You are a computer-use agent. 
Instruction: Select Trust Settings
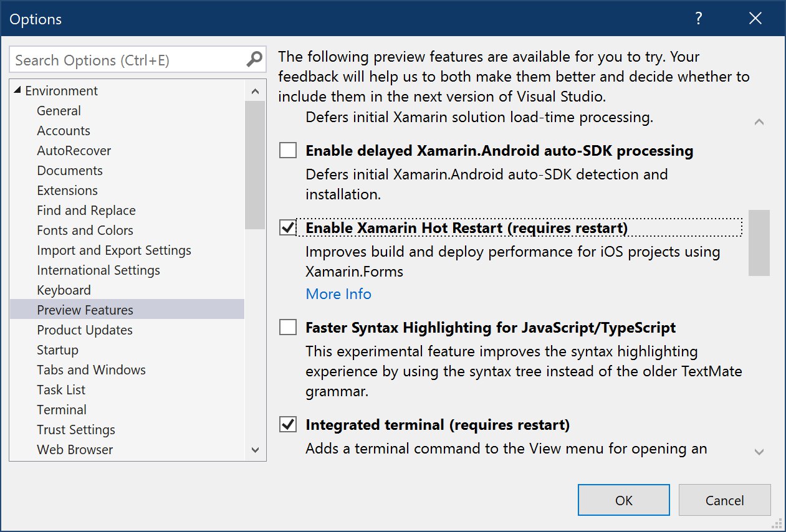coord(76,430)
